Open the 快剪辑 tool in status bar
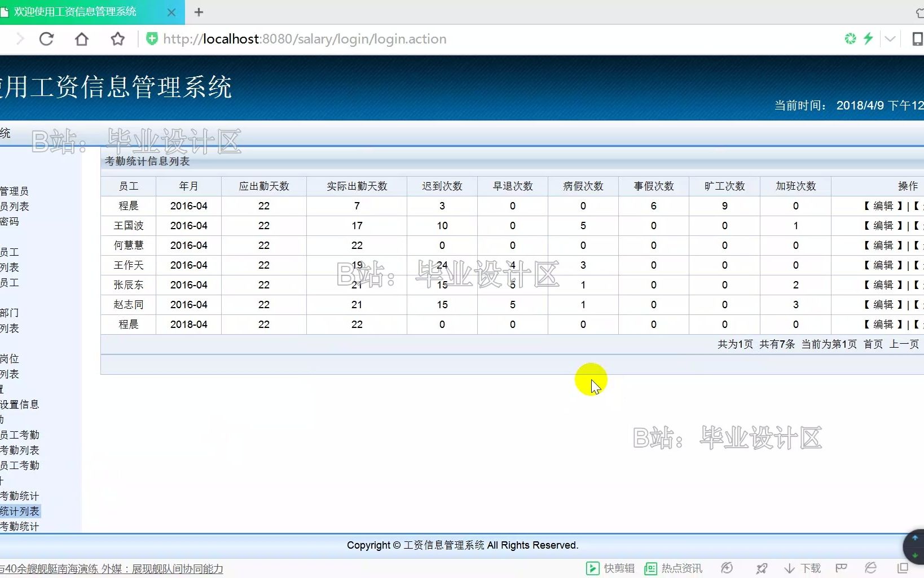The image size is (924, 578). tap(610, 568)
